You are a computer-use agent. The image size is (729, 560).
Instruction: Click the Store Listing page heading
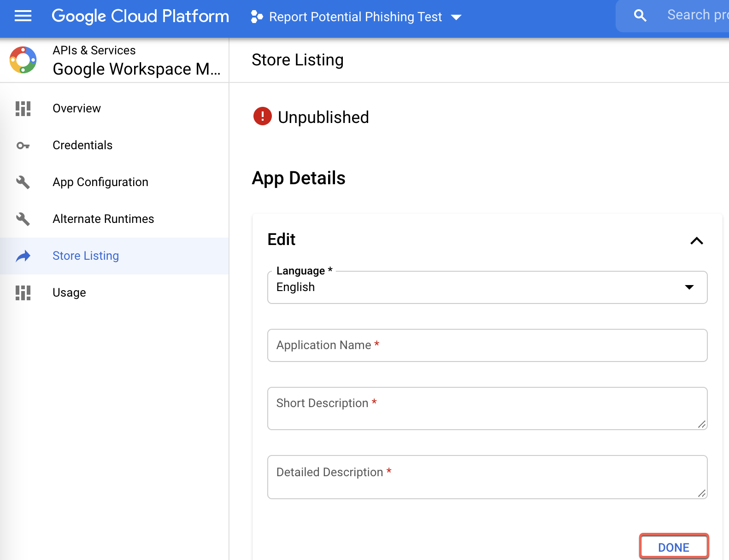(298, 60)
